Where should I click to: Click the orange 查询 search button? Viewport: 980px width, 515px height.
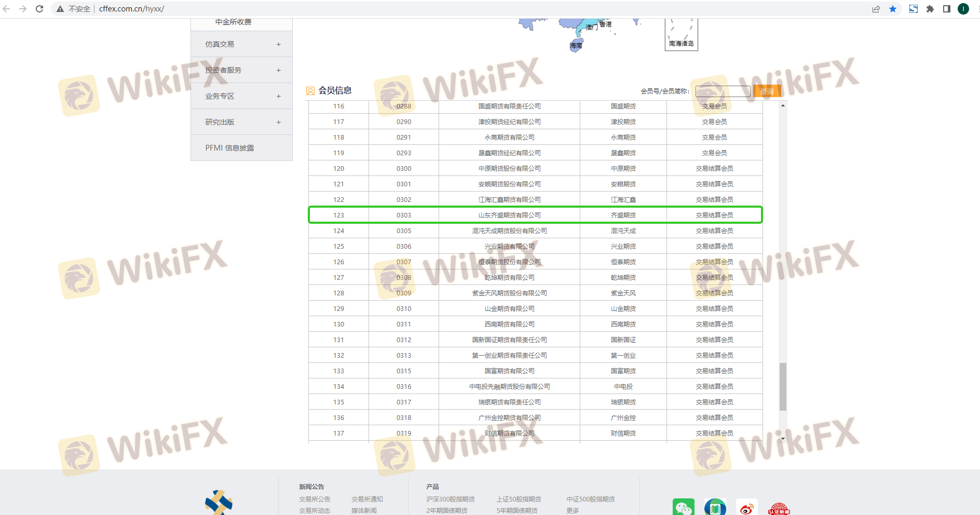coord(767,91)
